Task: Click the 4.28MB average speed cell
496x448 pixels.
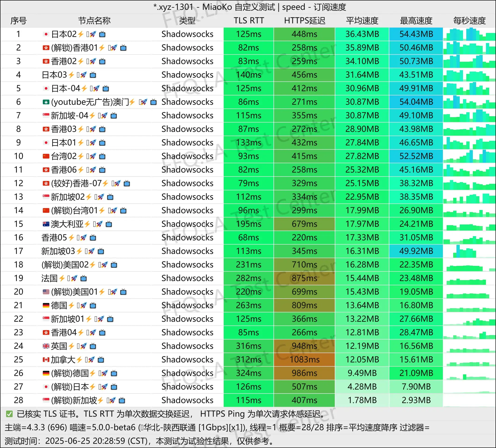Action: 362,387
